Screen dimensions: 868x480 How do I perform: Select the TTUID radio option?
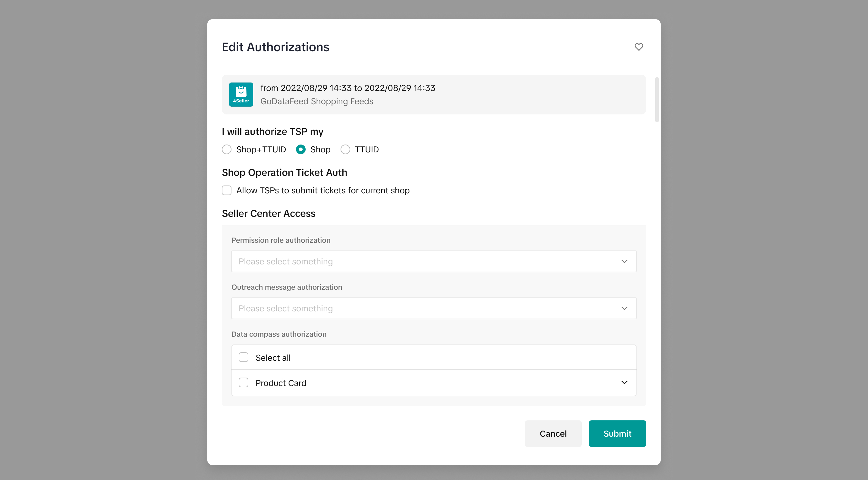coord(345,149)
